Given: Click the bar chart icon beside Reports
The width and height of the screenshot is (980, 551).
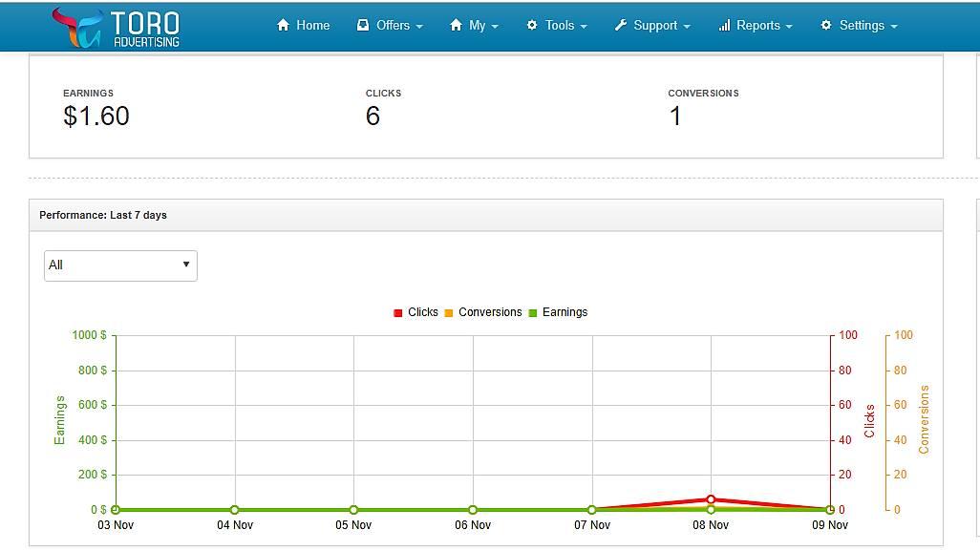Looking at the screenshot, I should point(724,25).
